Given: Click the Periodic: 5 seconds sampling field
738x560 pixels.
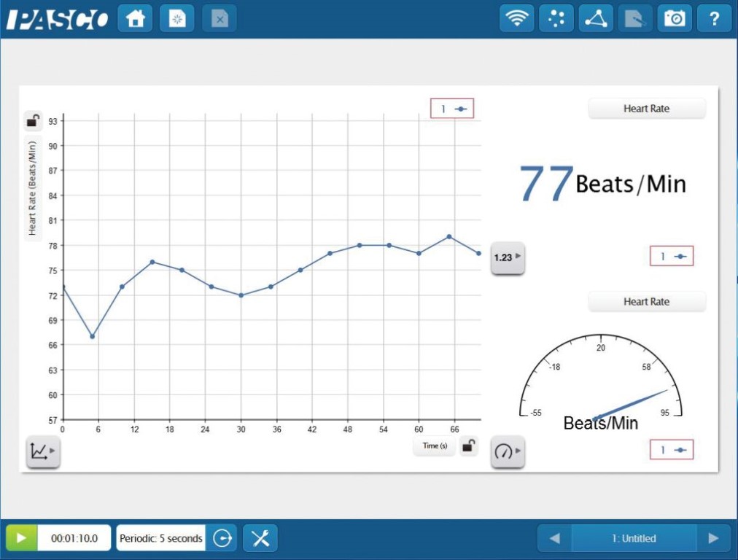Looking at the screenshot, I should point(160,539).
